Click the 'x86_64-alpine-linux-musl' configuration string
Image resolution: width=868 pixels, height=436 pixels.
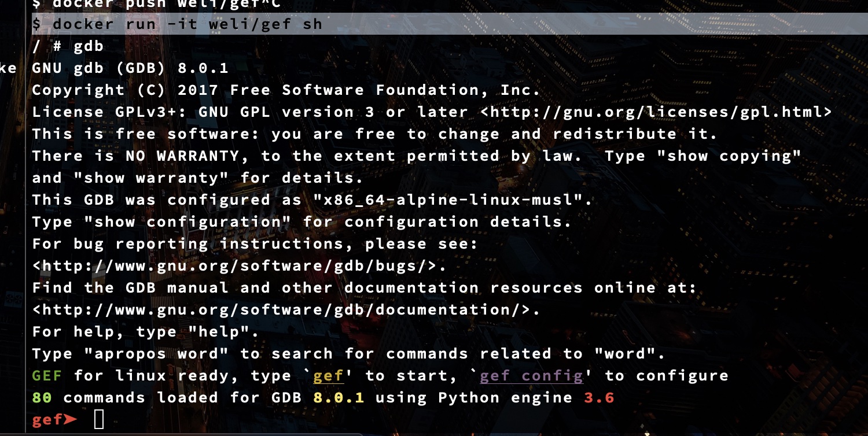[453, 200]
